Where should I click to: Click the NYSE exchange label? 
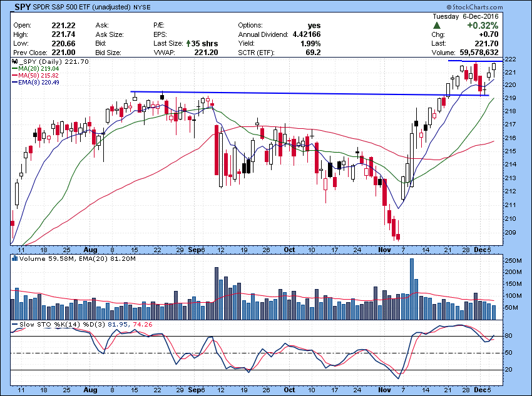pos(142,7)
